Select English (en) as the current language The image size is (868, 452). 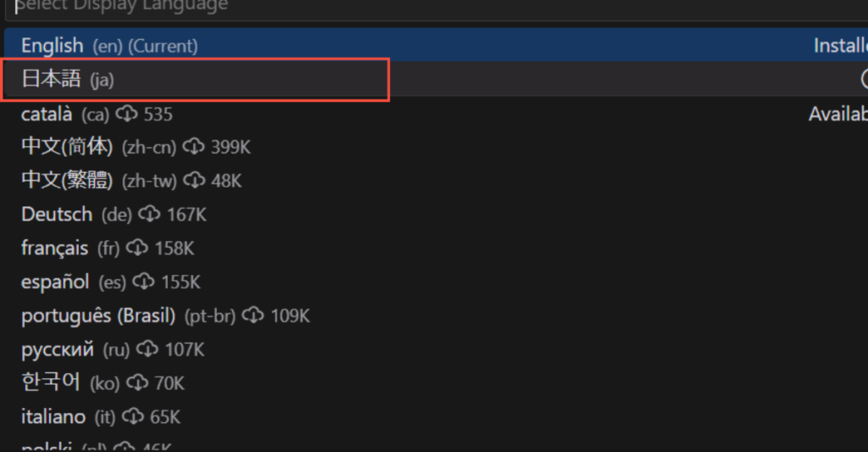pyautogui.click(x=53, y=46)
